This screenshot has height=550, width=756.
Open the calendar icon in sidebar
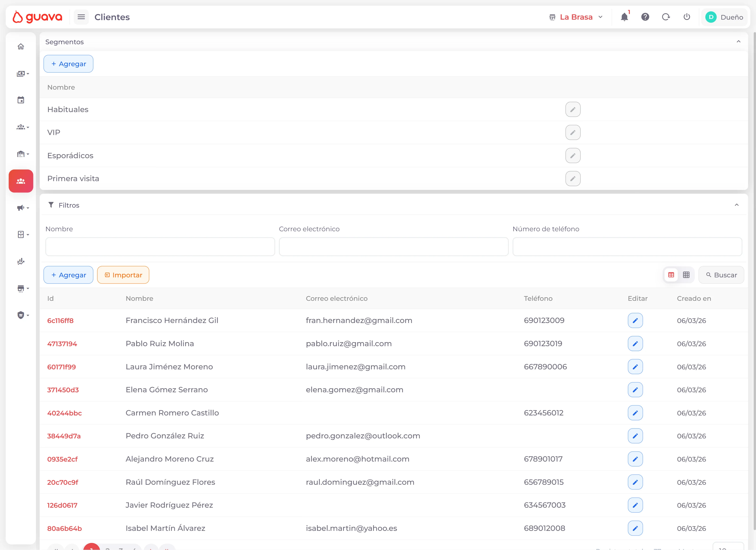[x=21, y=100]
